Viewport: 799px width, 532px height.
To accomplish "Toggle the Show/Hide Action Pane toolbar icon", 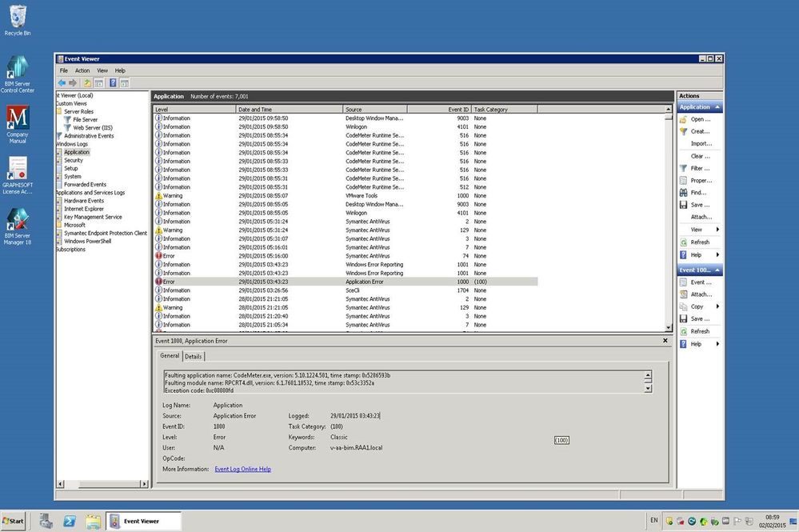I will [124, 82].
